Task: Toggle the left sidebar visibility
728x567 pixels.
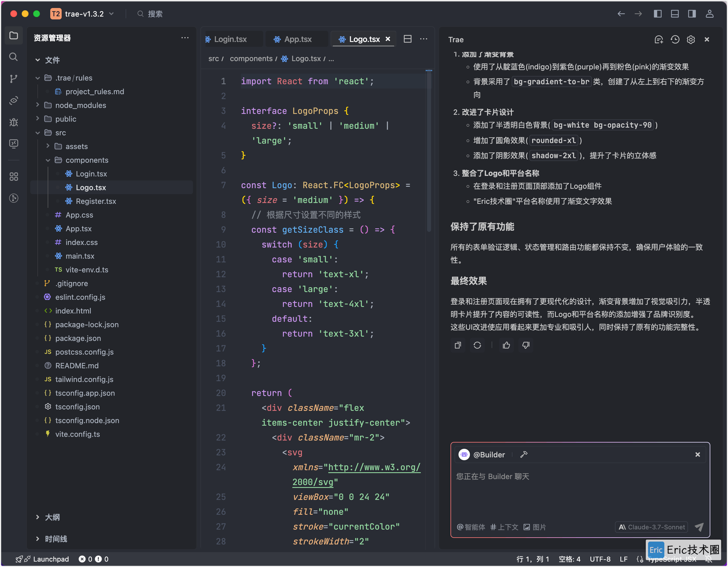Action: tap(658, 14)
